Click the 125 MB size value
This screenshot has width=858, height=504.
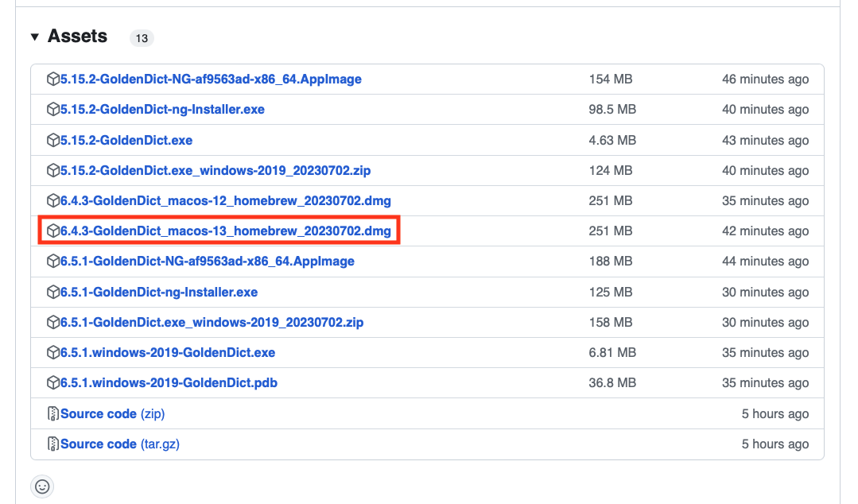[x=611, y=292]
